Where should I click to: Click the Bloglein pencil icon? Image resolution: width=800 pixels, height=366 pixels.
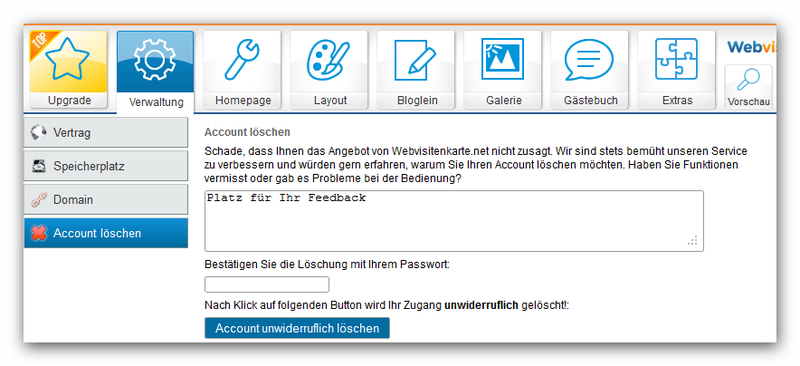click(x=415, y=60)
